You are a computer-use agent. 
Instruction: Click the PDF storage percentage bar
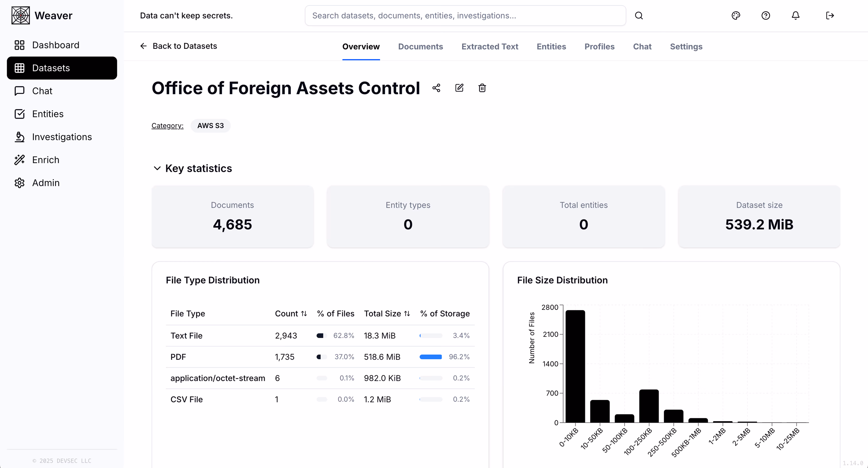(x=431, y=357)
